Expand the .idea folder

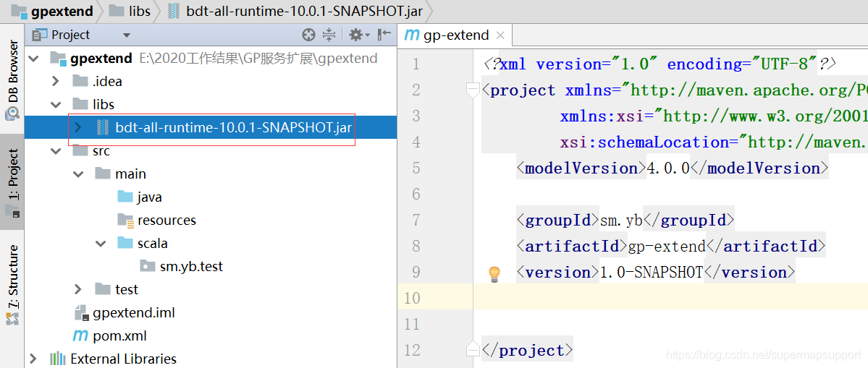55,81
